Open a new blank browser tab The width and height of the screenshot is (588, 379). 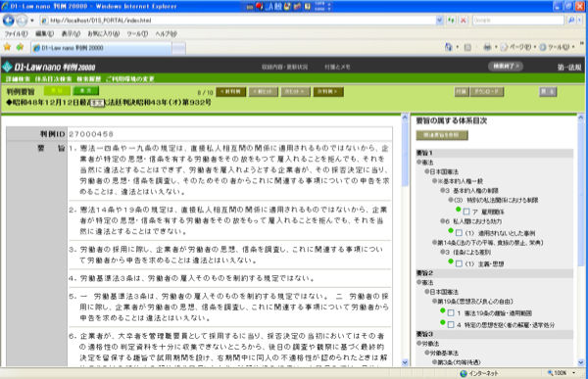pyautogui.click(x=179, y=48)
